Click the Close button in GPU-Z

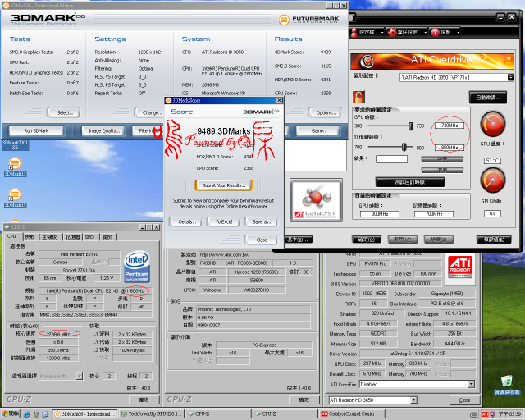click(464, 400)
